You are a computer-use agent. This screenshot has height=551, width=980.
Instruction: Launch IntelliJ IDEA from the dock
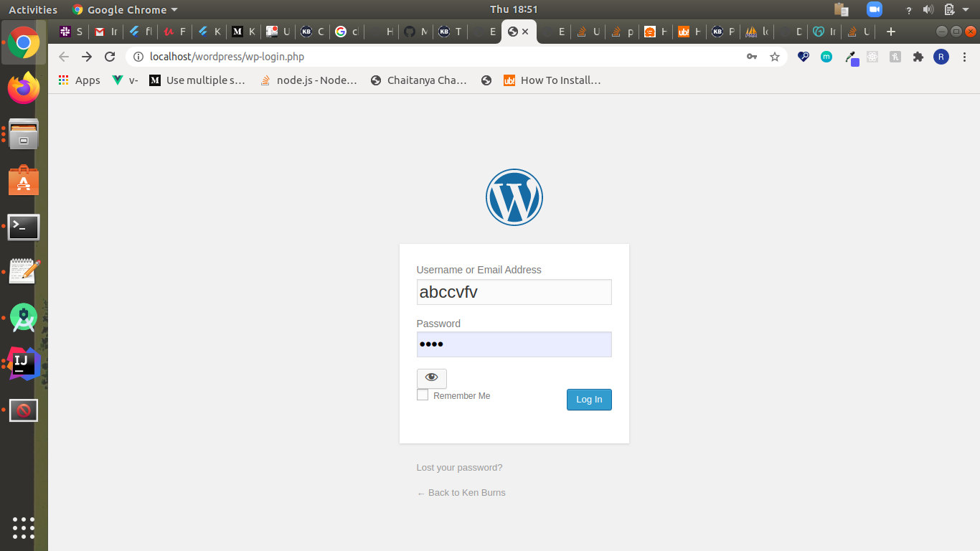[24, 364]
